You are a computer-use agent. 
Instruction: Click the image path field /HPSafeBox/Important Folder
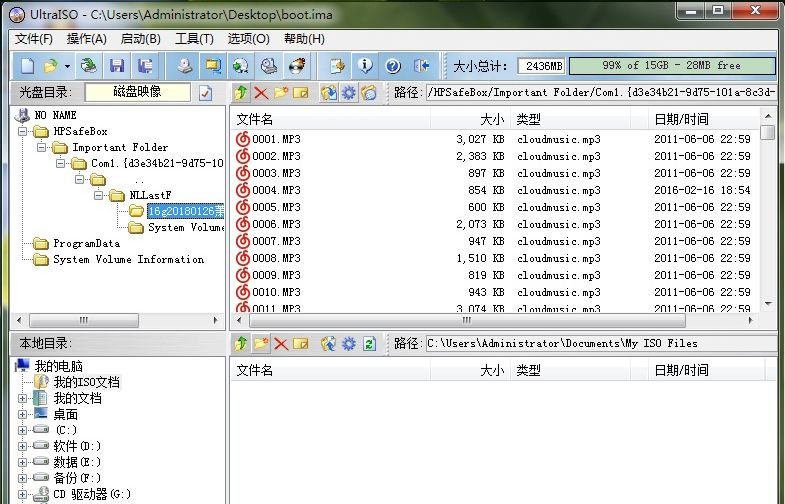(x=601, y=93)
